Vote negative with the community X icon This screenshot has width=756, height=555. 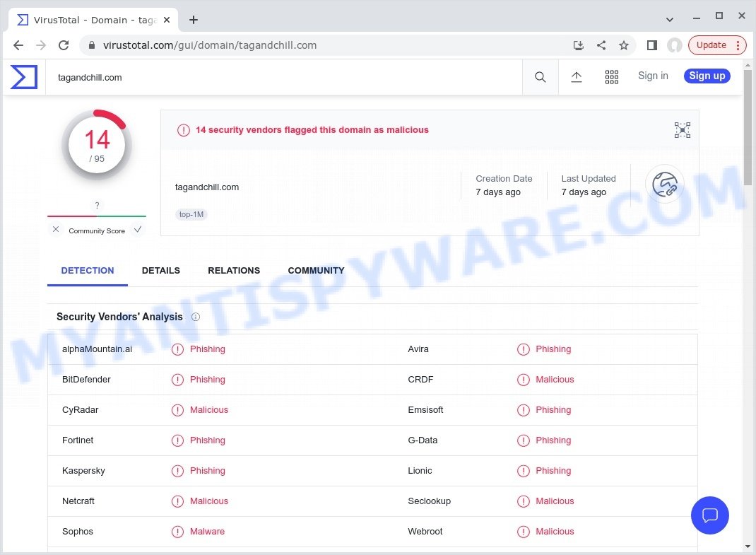coord(56,229)
